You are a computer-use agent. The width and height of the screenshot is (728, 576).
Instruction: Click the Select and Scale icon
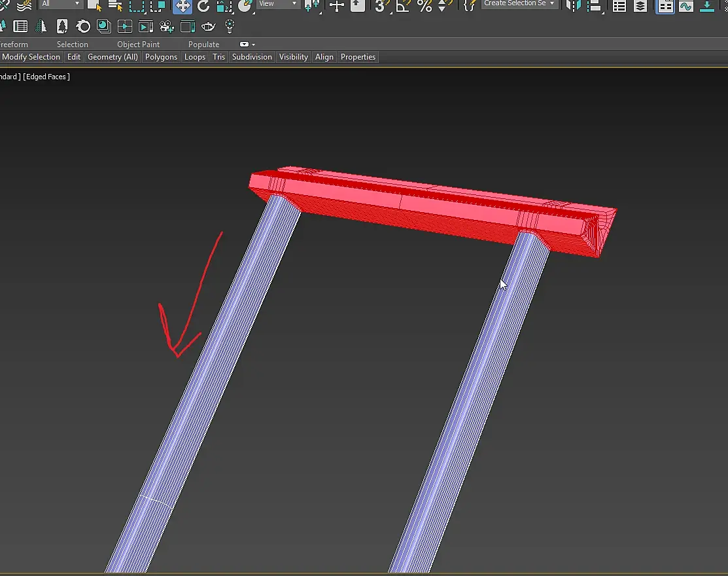(x=224, y=6)
